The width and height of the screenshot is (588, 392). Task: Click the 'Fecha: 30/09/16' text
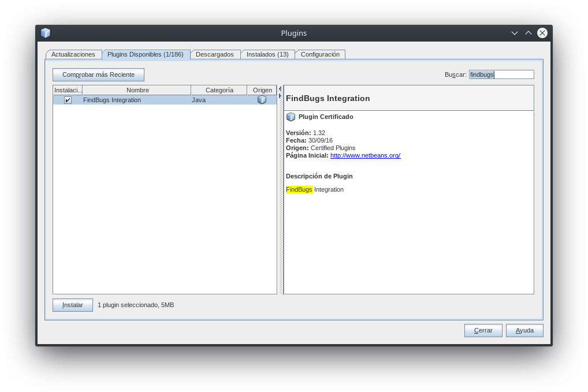[309, 140]
